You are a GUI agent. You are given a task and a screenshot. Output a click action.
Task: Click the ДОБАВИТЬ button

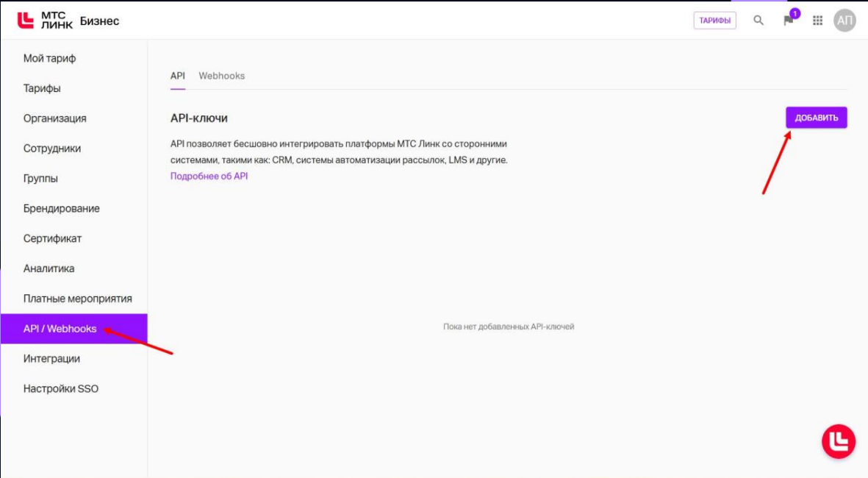tap(816, 118)
